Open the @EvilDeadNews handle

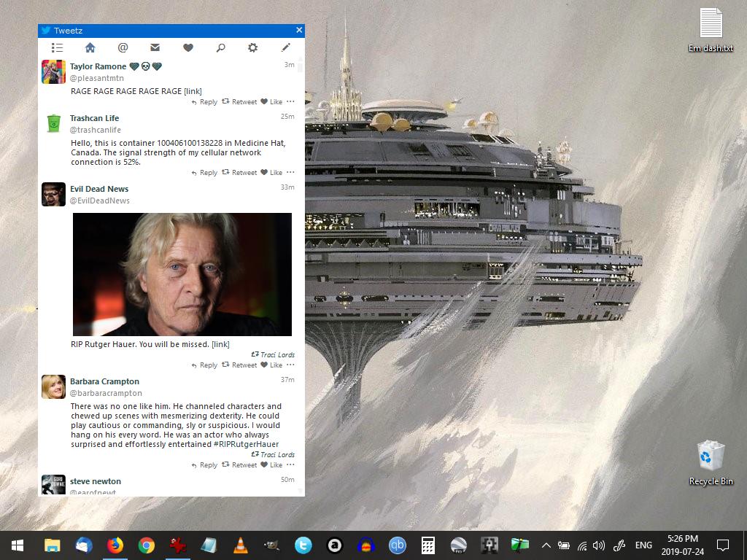[x=100, y=201]
